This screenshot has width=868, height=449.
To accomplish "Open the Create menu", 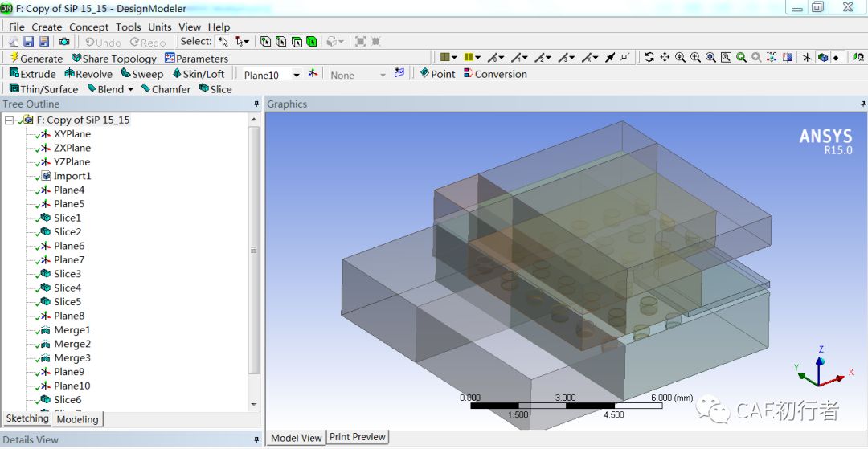I will click(x=47, y=27).
